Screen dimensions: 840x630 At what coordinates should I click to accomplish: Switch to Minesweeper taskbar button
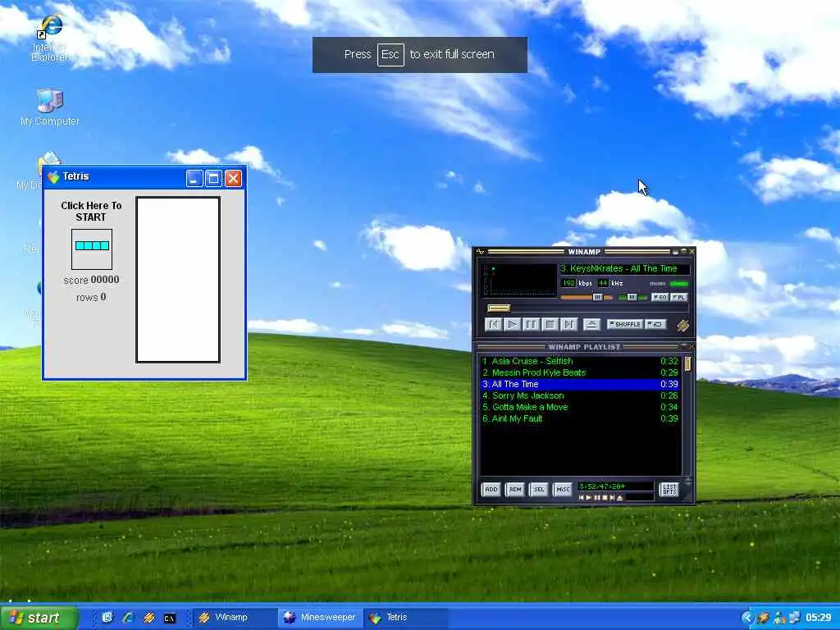(321, 618)
